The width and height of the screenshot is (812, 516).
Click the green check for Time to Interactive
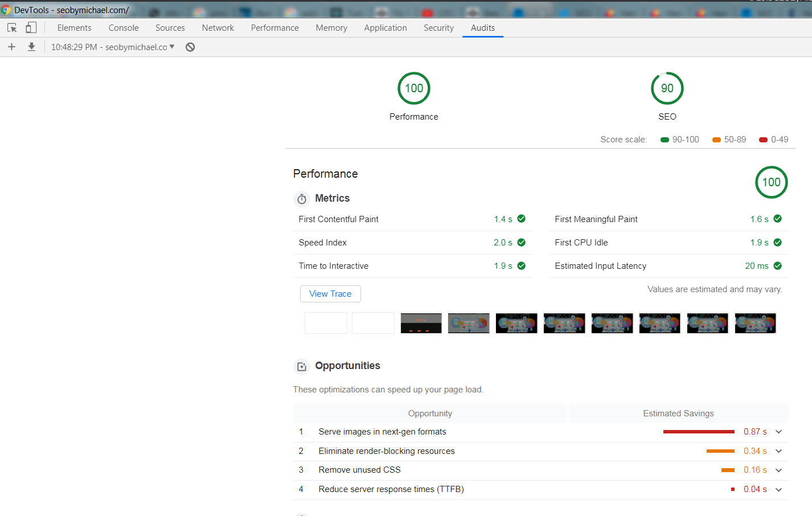tap(522, 265)
